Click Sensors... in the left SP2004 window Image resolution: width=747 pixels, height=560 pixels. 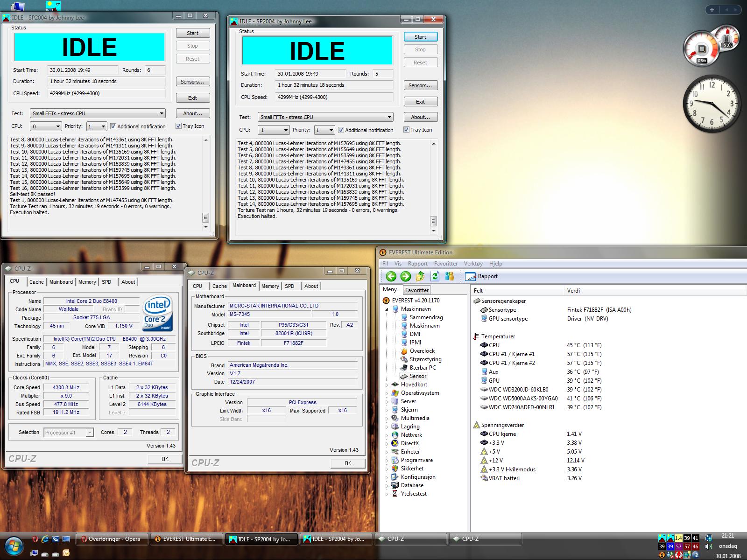pos(192,82)
